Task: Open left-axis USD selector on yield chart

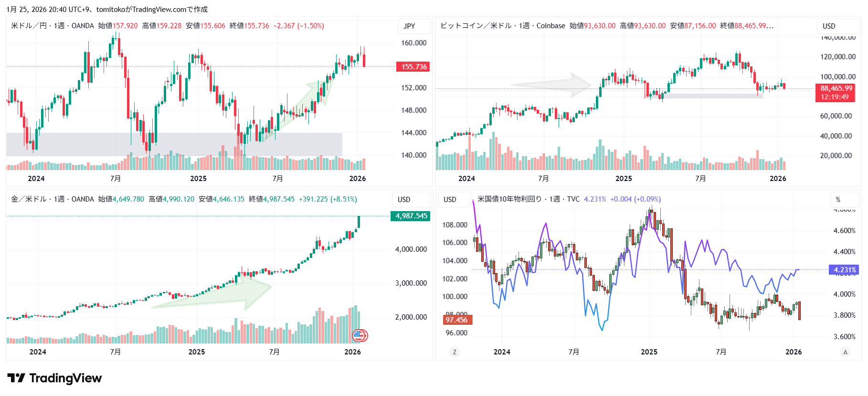Action: click(x=450, y=200)
